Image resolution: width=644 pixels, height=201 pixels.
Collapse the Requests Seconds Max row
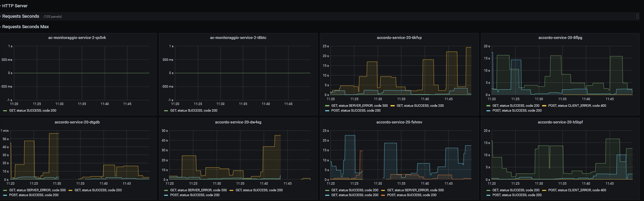[x=25, y=27]
